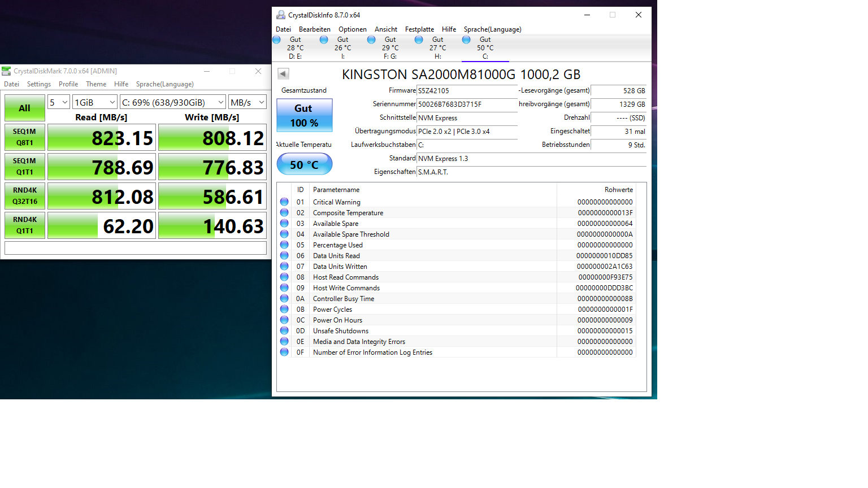This screenshot has width=868, height=488.
Task: Click status orb for Available Spare Threshold
Action: tap(284, 234)
